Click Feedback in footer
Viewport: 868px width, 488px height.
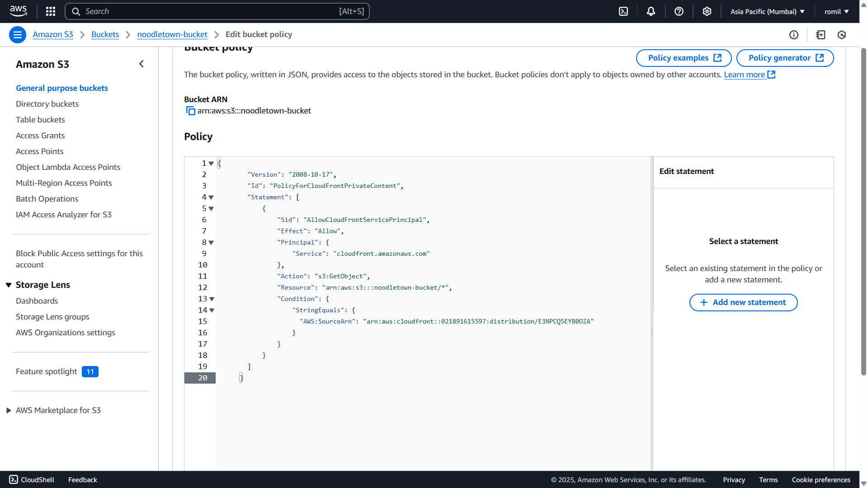pyautogui.click(x=83, y=479)
